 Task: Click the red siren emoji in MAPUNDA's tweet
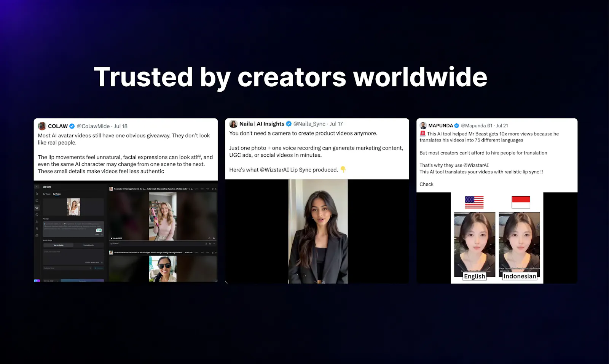click(x=422, y=134)
